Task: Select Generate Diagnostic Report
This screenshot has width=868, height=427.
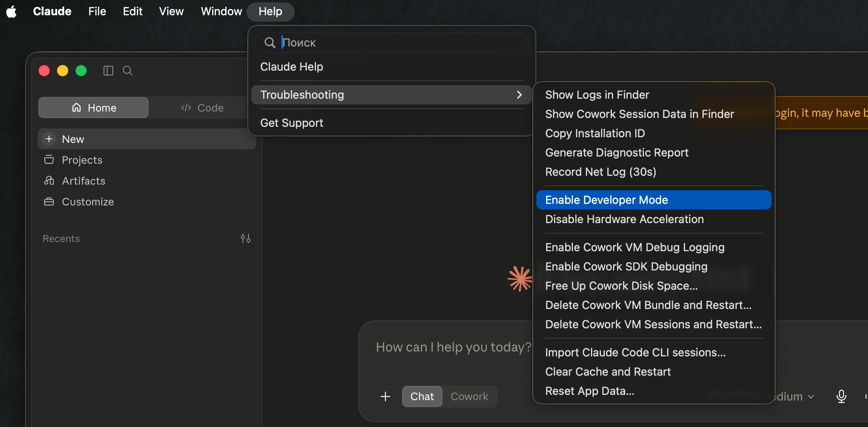Action: (x=654, y=152)
